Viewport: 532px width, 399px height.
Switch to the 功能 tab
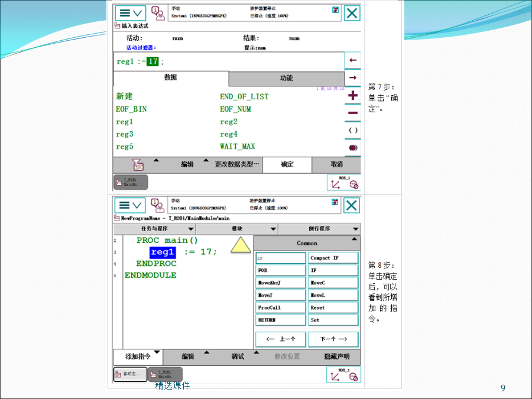click(x=286, y=79)
